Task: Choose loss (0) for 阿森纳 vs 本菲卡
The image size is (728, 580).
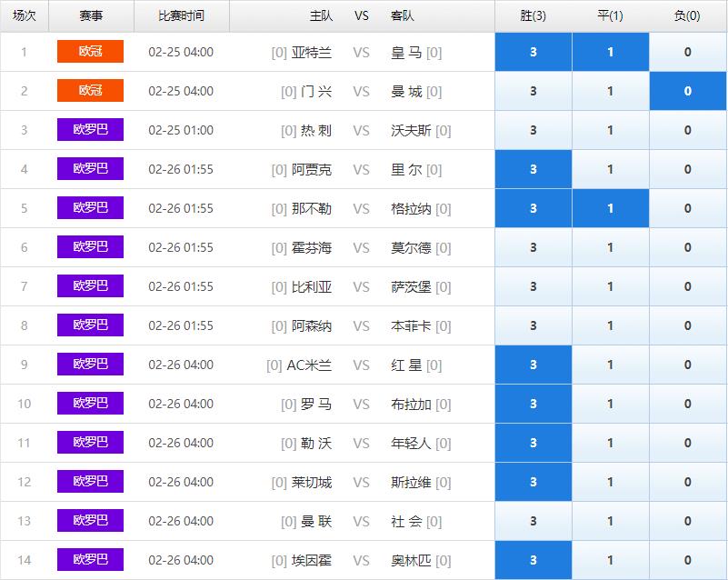Action: coord(688,325)
